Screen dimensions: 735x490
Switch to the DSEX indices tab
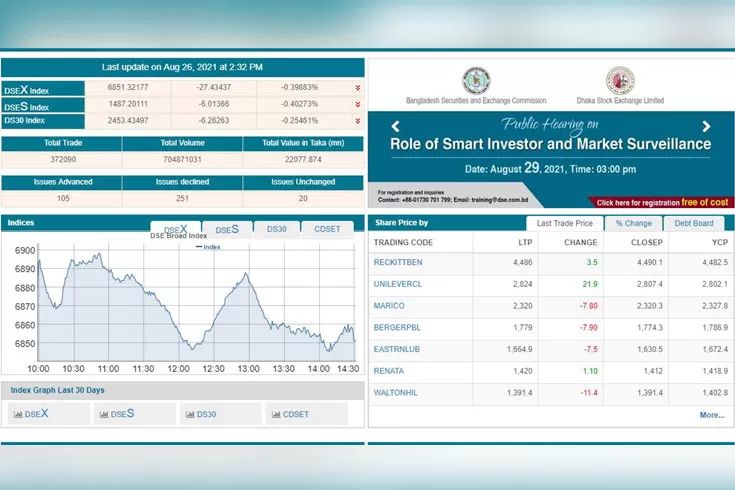(176, 229)
